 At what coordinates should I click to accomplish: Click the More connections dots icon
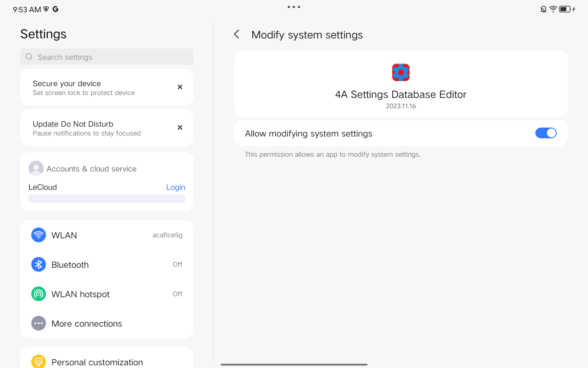[x=39, y=323]
